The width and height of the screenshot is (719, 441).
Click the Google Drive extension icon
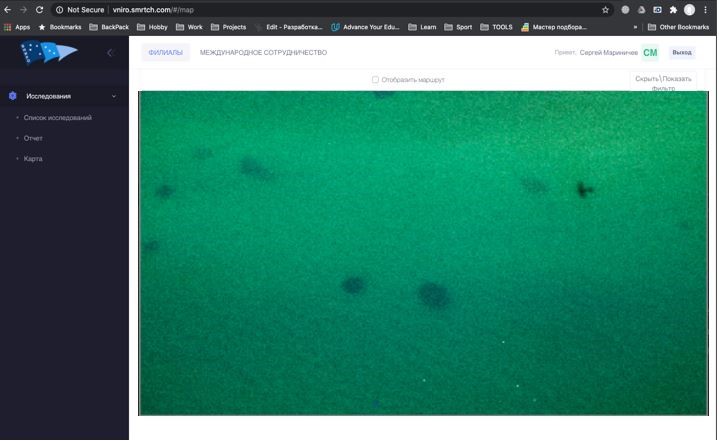641,10
